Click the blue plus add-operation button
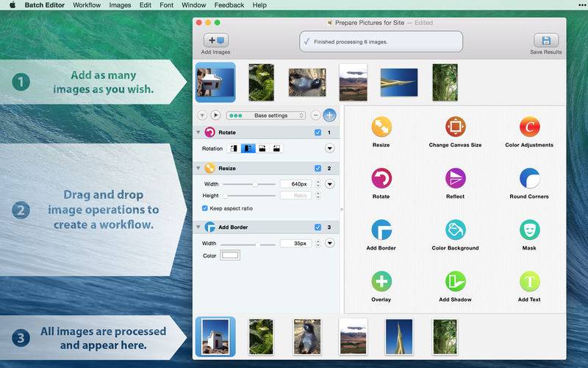This screenshot has height=368, width=588. 329,116
